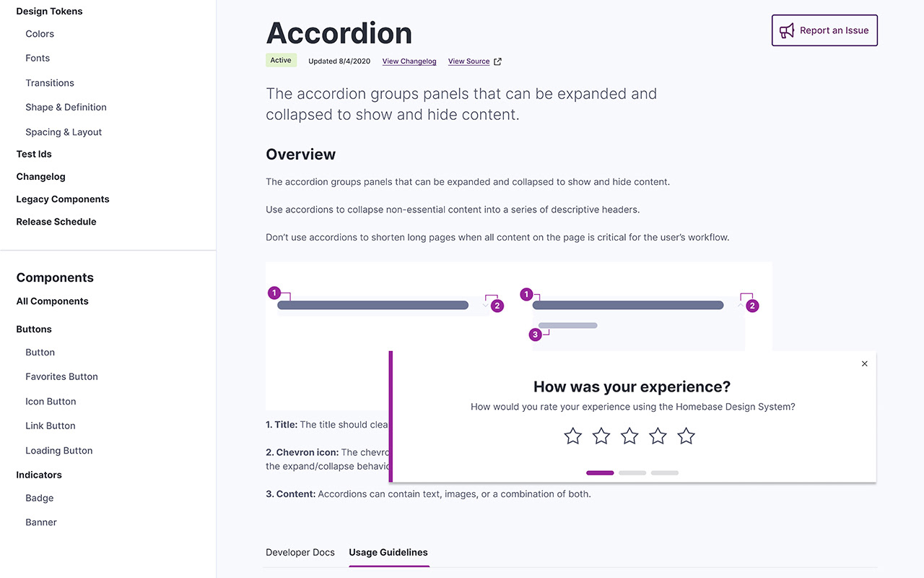Click the second survey progress step indicator

coord(632,473)
